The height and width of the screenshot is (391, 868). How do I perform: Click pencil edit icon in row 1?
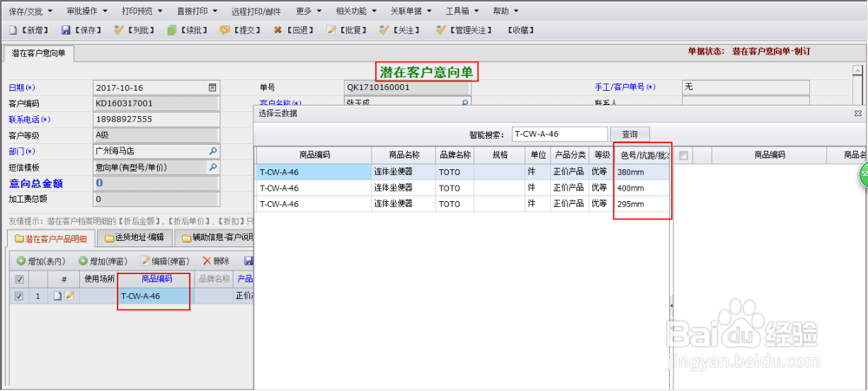coord(69,297)
